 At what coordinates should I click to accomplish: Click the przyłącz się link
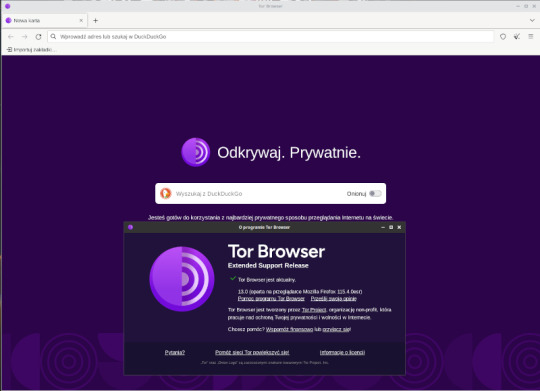pos(336,329)
